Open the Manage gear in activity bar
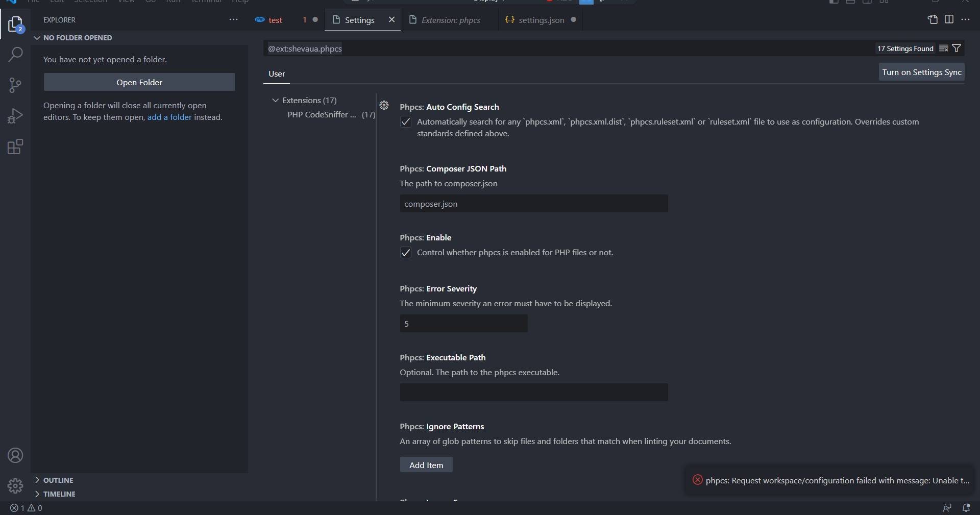This screenshot has width=980, height=515. click(x=15, y=485)
